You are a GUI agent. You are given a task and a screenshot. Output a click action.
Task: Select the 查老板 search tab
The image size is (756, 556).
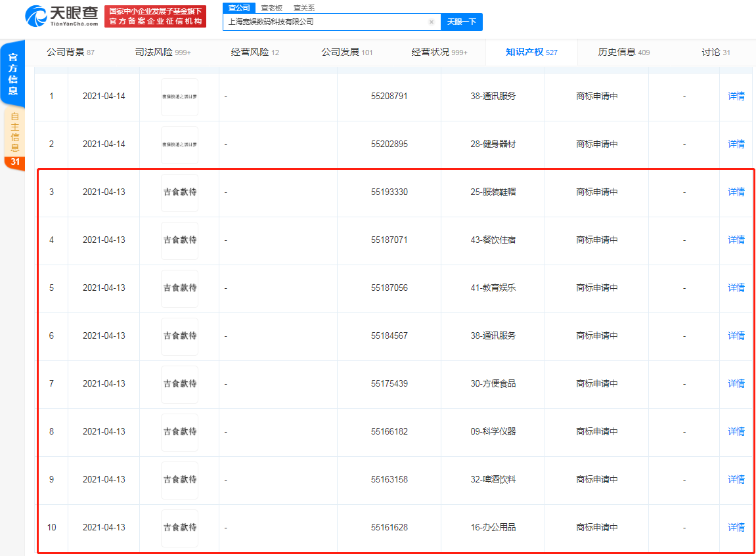[272, 8]
